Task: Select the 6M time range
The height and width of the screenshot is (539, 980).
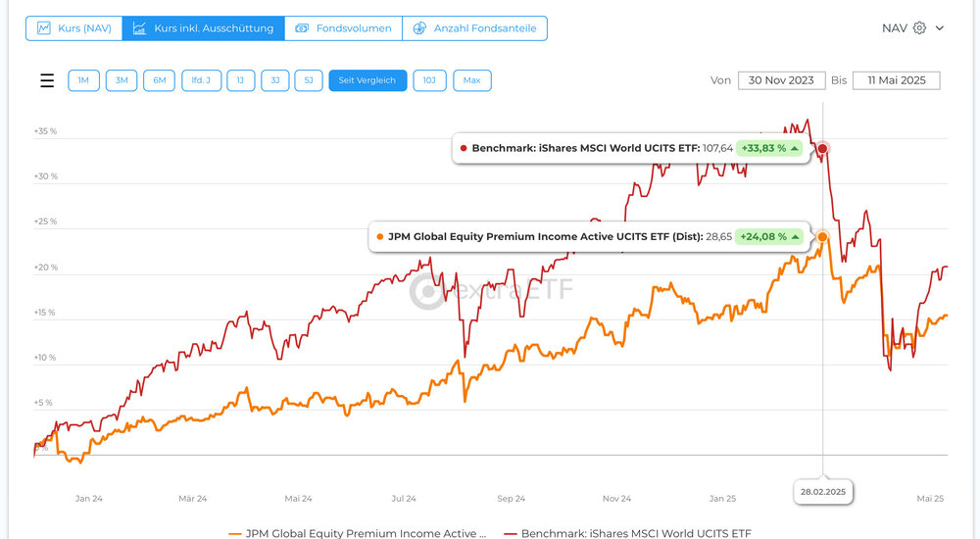Action: [x=159, y=80]
